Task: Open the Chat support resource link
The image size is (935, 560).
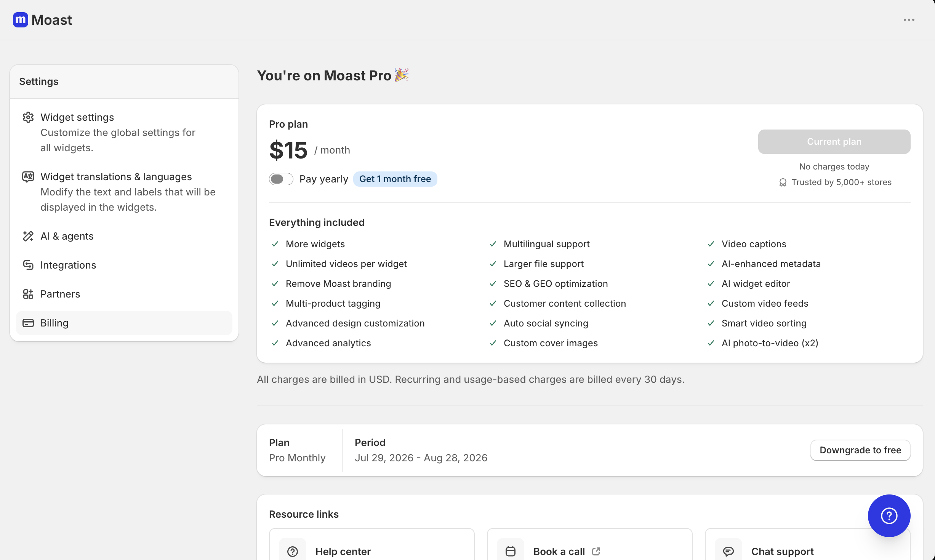Action: [x=808, y=545]
